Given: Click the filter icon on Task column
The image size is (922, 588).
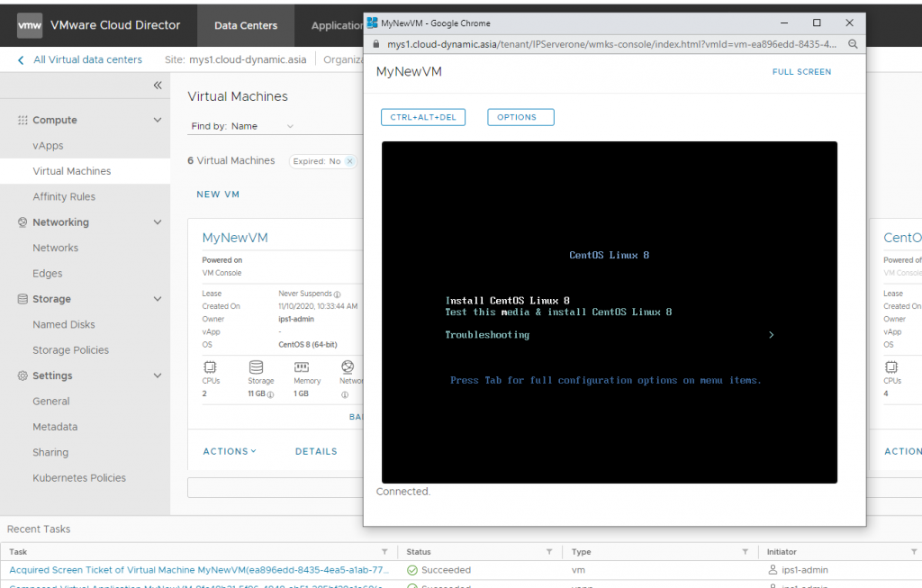Looking at the screenshot, I should [x=384, y=552].
